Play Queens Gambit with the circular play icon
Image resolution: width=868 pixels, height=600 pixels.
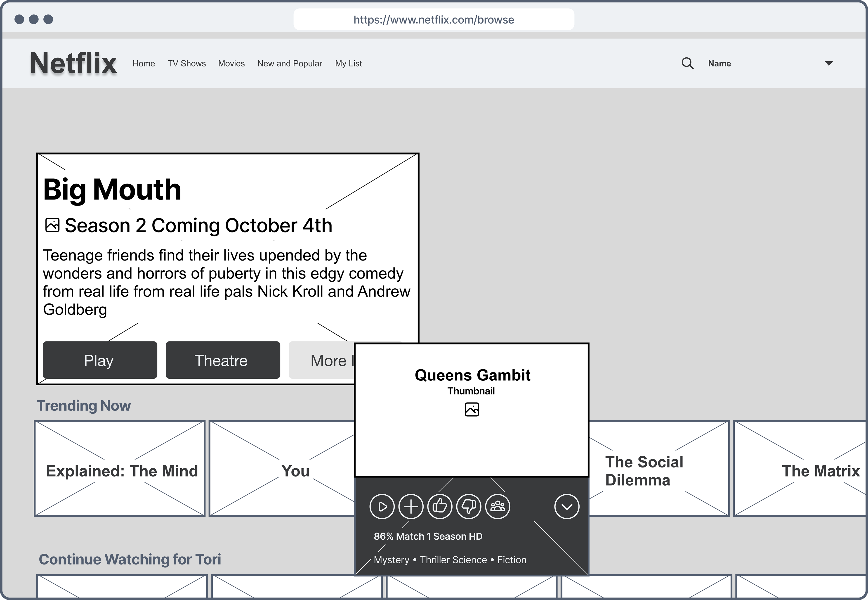382,507
